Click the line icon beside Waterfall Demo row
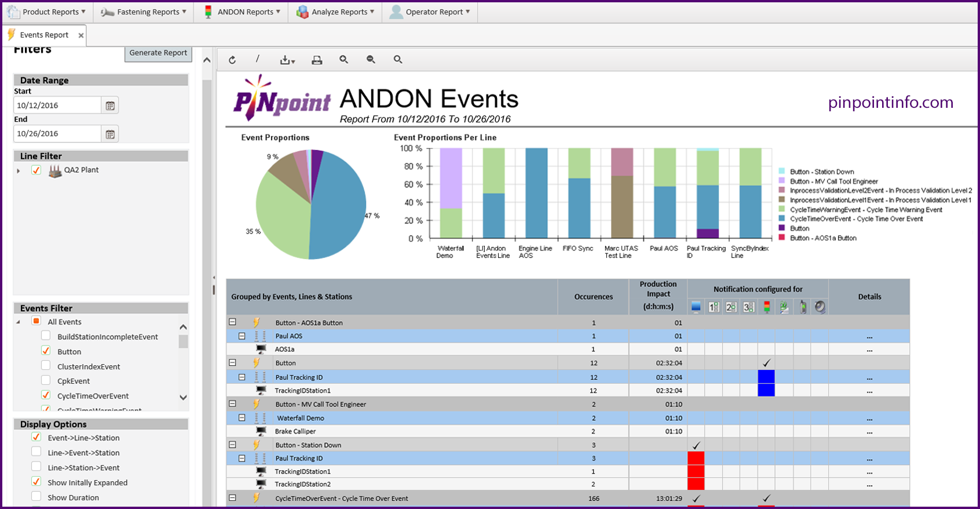 [260, 418]
